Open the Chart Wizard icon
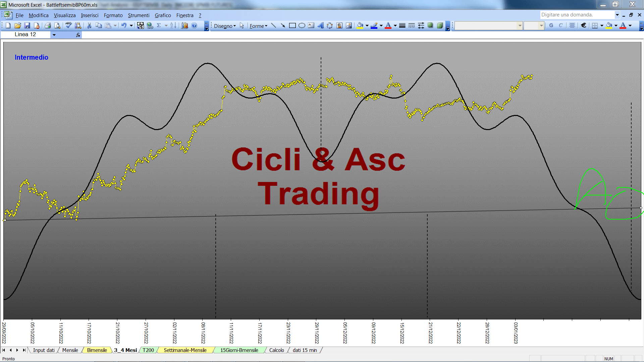 (185, 25)
